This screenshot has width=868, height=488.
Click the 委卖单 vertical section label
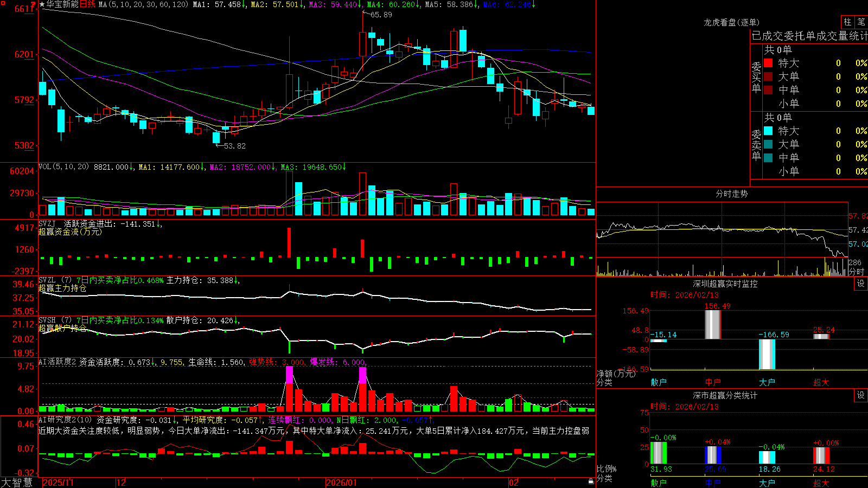pyautogui.click(x=756, y=145)
